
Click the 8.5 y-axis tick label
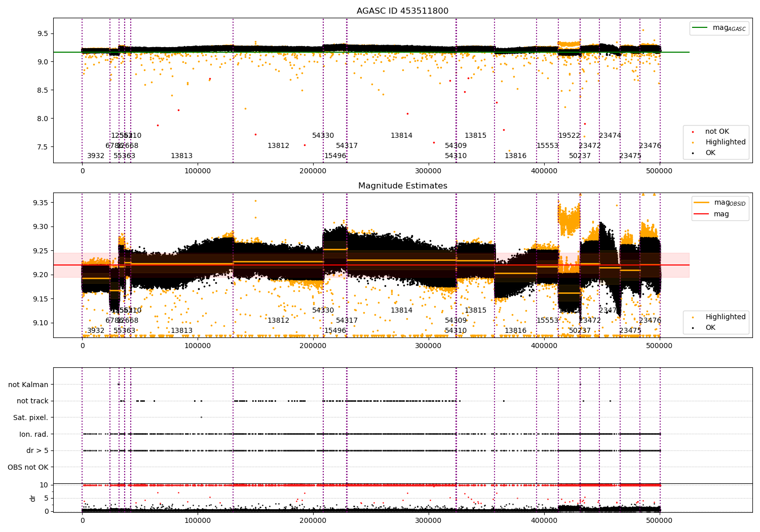pos(42,91)
